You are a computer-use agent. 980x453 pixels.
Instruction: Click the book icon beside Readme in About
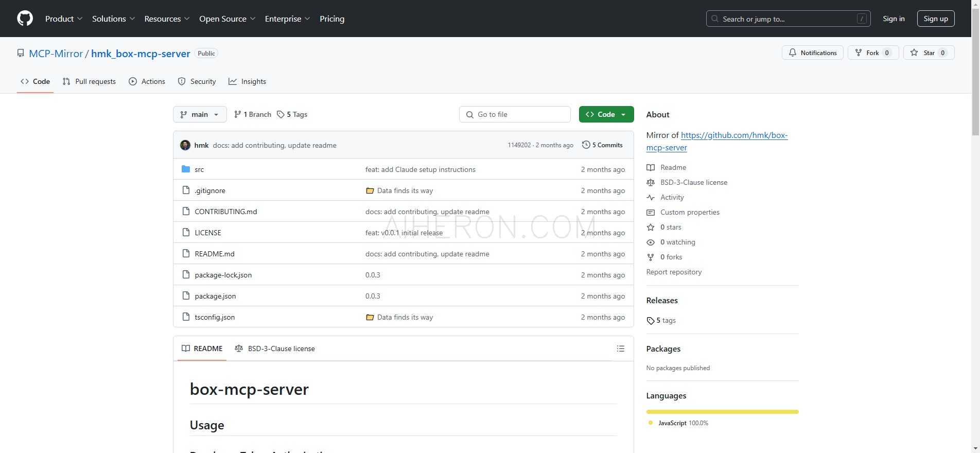coord(651,167)
